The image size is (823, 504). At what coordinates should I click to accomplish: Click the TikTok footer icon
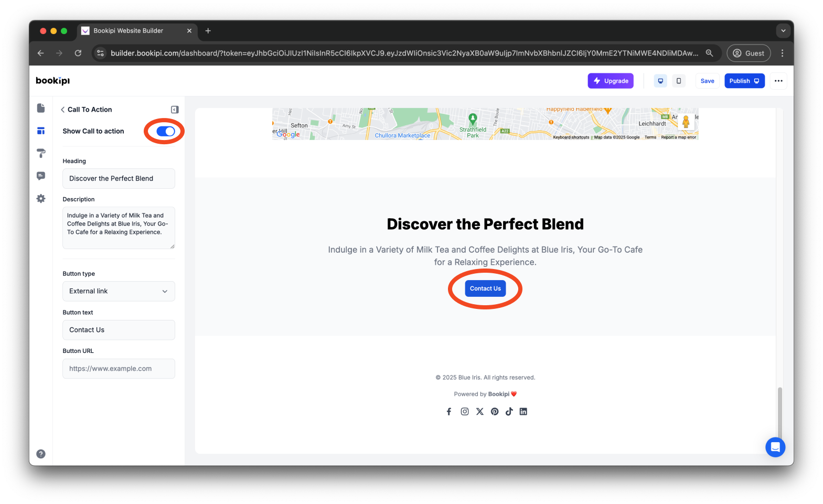(x=509, y=412)
